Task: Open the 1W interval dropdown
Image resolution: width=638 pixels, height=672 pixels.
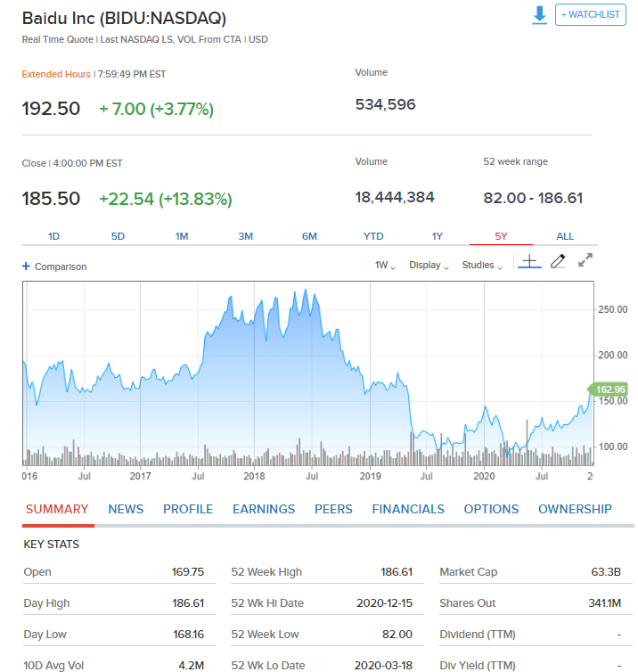Action: (384, 266)
